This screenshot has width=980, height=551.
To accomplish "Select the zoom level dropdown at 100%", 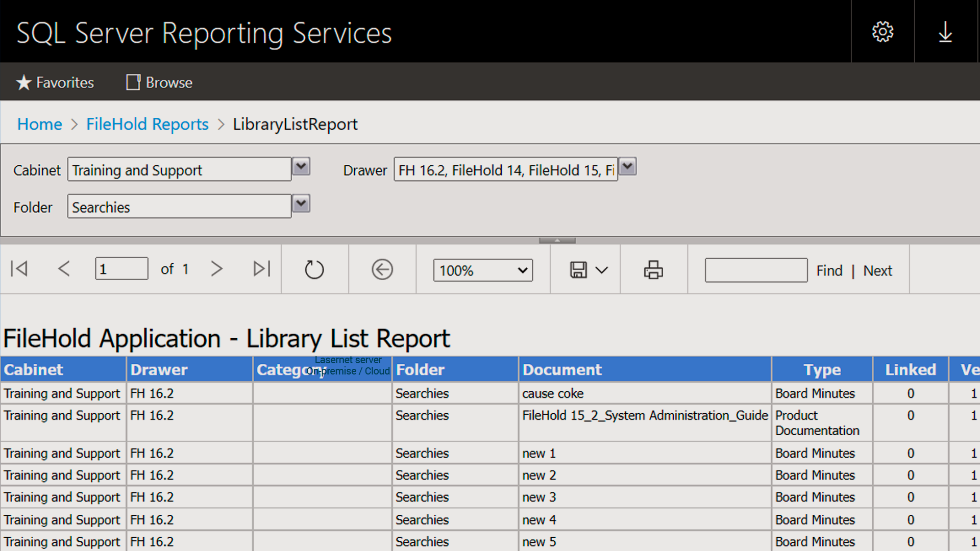I will [x=482, y=269].
